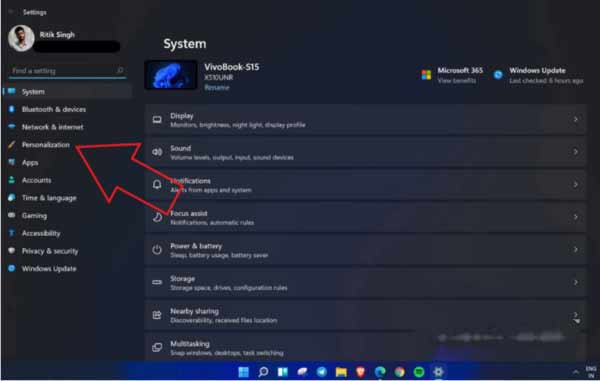Screen dimensions: 600x381
Task: Open Task View on the taskbar
Action: pos(282,371)
